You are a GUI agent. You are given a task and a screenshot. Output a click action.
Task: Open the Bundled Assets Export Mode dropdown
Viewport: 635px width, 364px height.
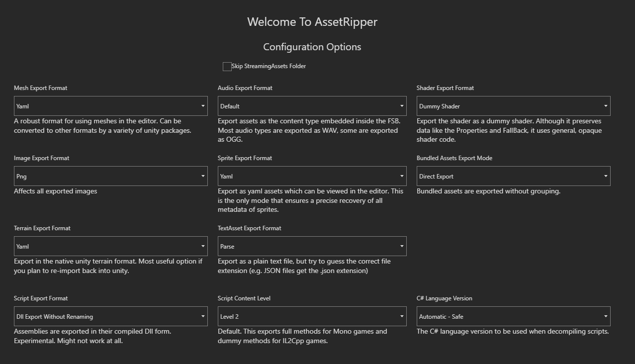(x=514, y=176)
